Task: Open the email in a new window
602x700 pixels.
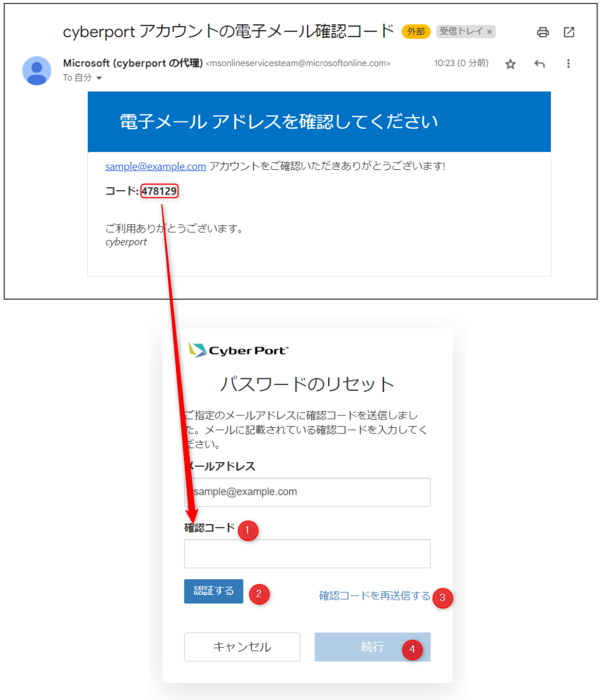Action: (x=569, y=32)
